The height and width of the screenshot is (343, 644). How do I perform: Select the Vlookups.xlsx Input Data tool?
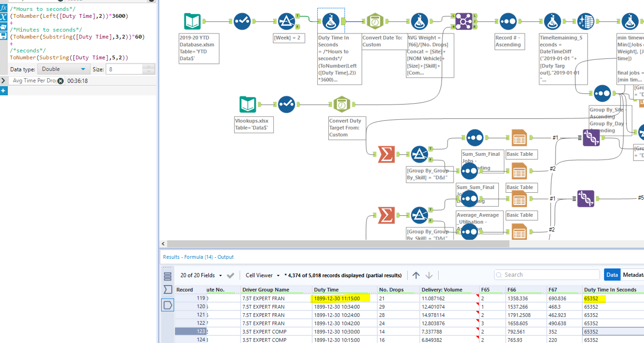[248, 104]
